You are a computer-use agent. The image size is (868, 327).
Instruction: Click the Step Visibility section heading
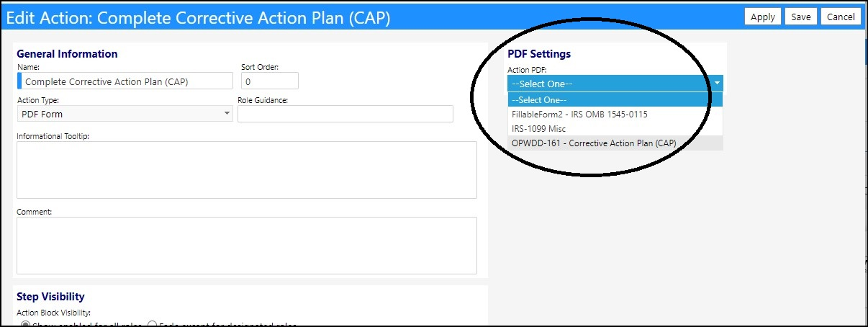50,297
